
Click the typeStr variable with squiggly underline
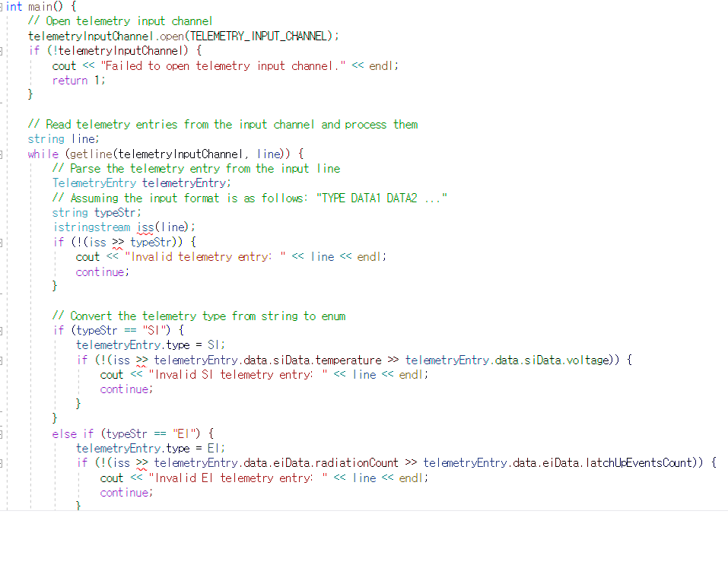[x=149, y=241]
